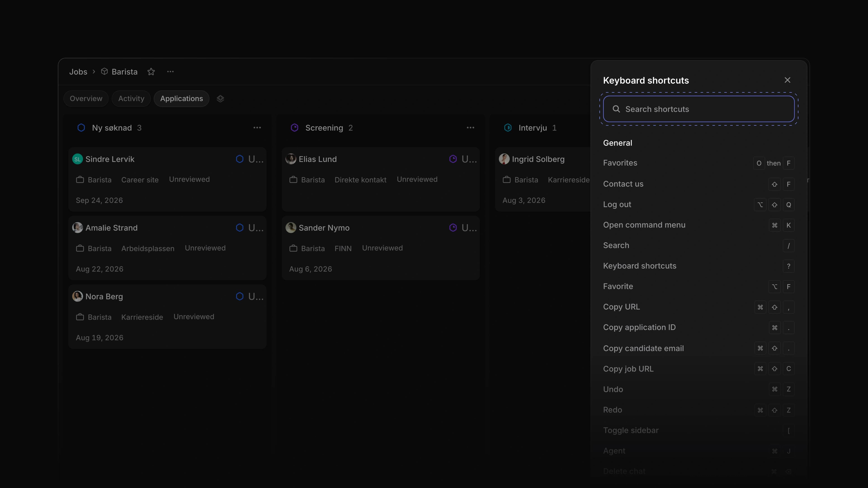Click the FINN source on Sander Nymo's card
This screenshot has height=488, width=868.
(343, 249)
